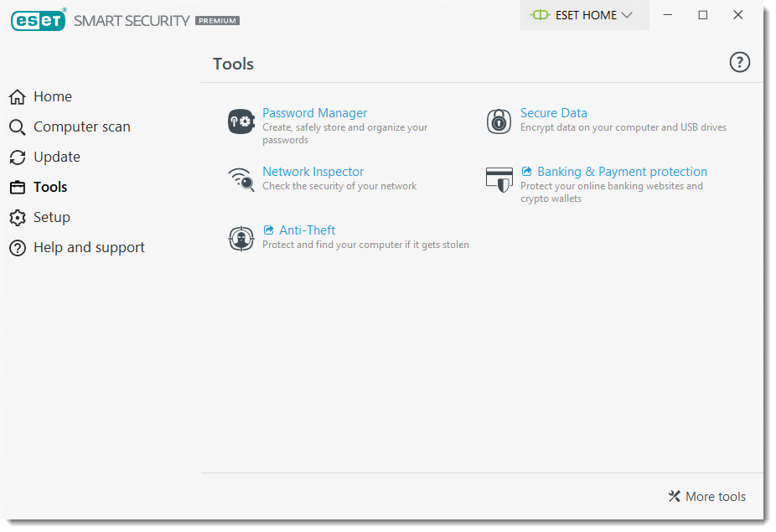Open the Computer scan section

82,127
